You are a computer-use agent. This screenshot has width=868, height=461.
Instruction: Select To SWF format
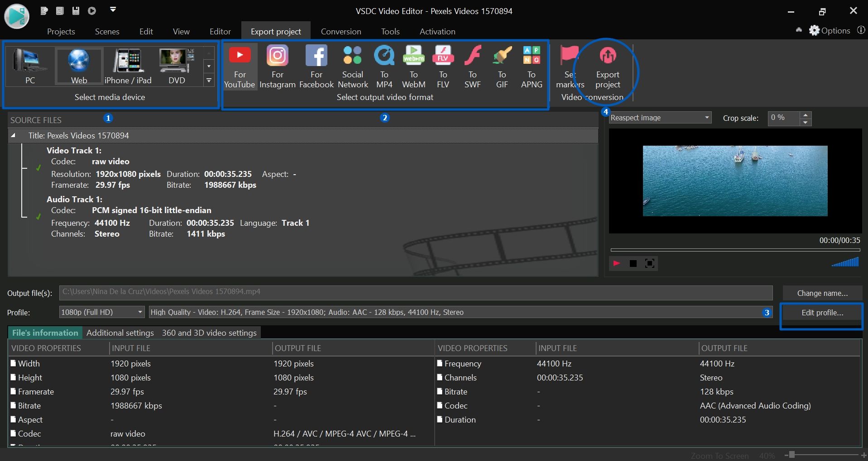point(472,67)
